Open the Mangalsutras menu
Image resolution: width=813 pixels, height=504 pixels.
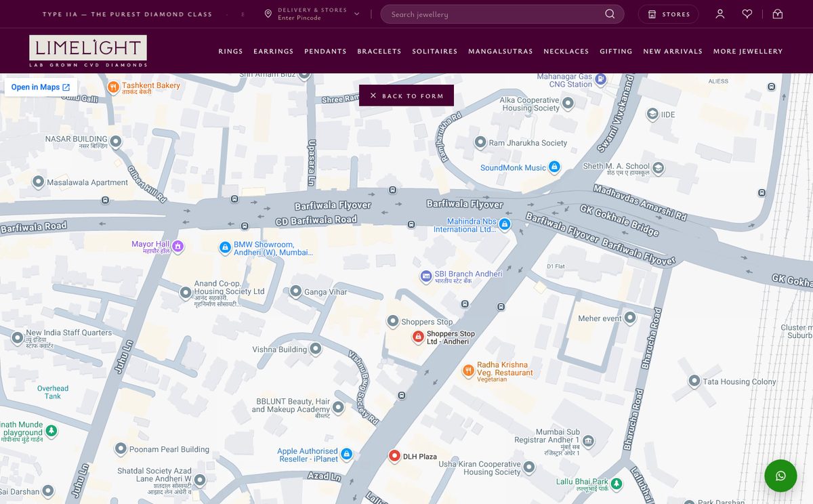501,51
